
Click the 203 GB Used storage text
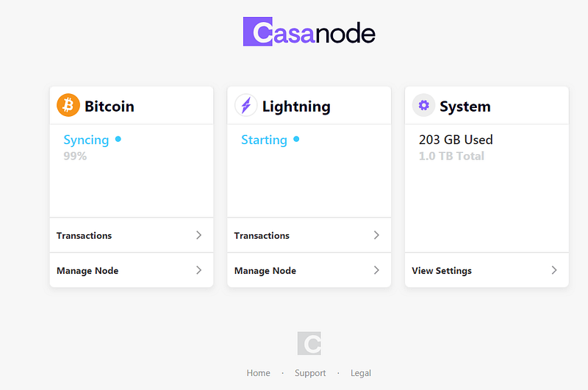pos(456,140)
